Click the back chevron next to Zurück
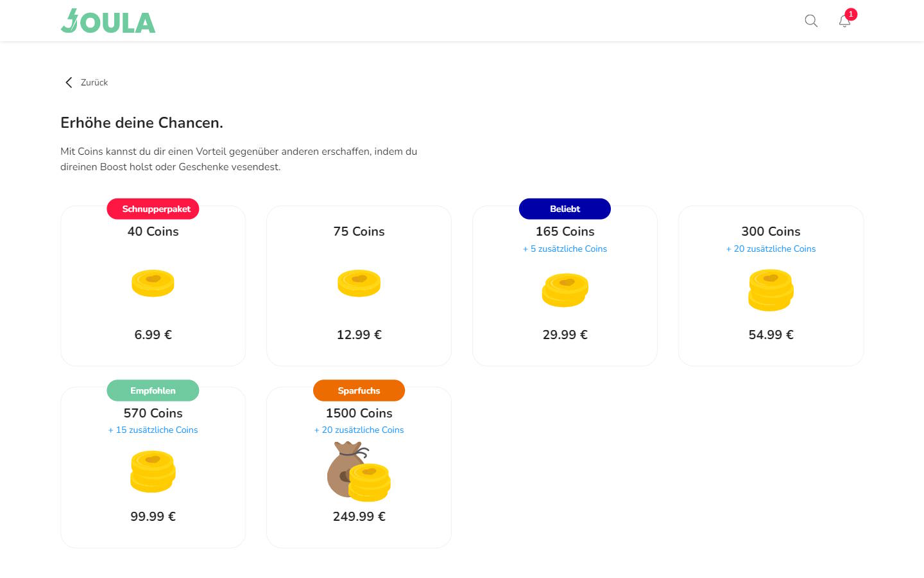Viewport: 924px width, 578px height. [69, 82]
